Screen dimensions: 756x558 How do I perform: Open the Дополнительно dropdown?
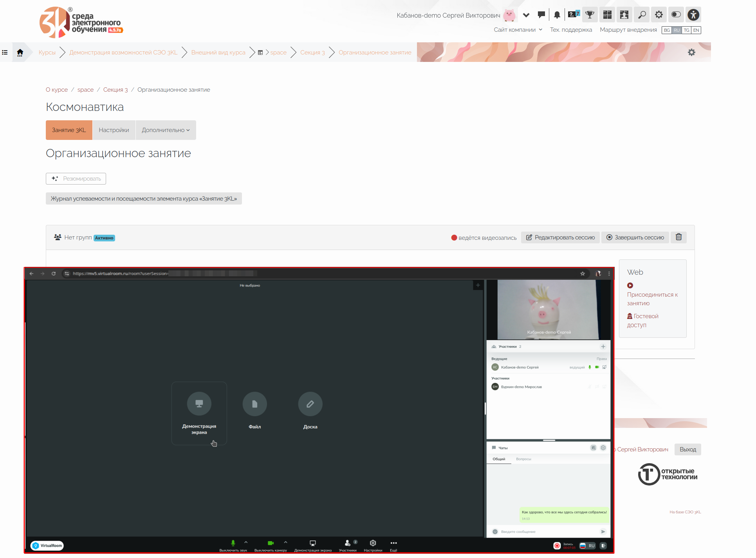pyautogui.click(x=166, y=130)
